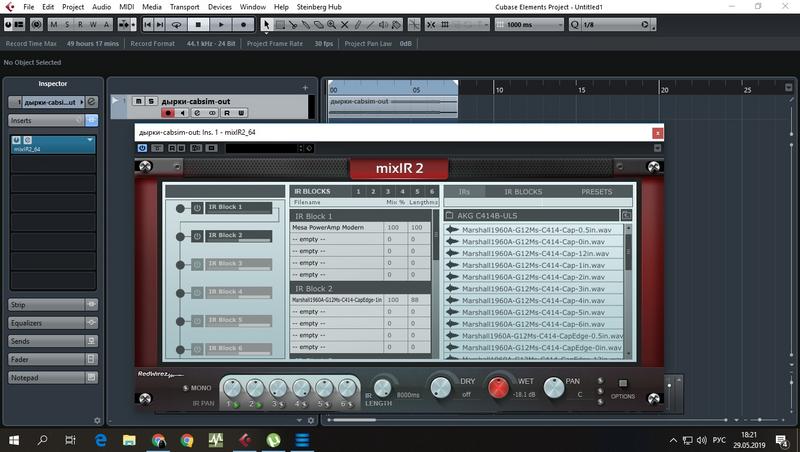Select the Object Selection arrow tool
This screenshot has width=800, height=452.
point(266,24)
